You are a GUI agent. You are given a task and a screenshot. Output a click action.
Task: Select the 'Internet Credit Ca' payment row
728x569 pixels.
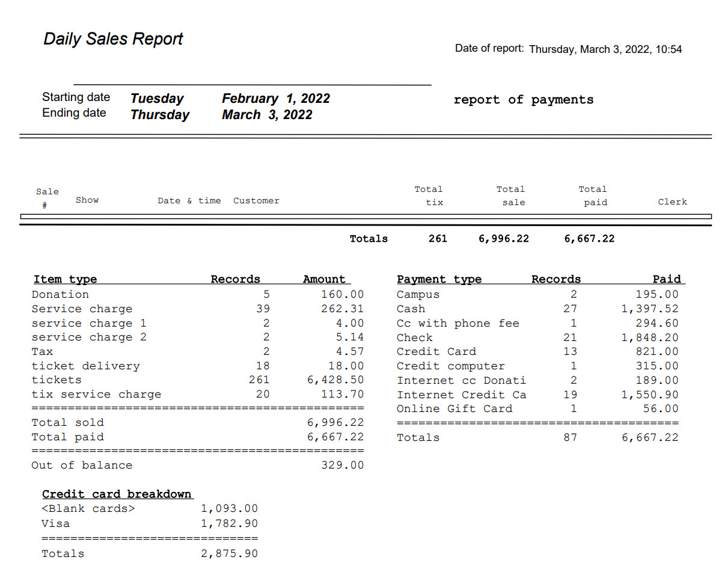click(x=461, y=395)
